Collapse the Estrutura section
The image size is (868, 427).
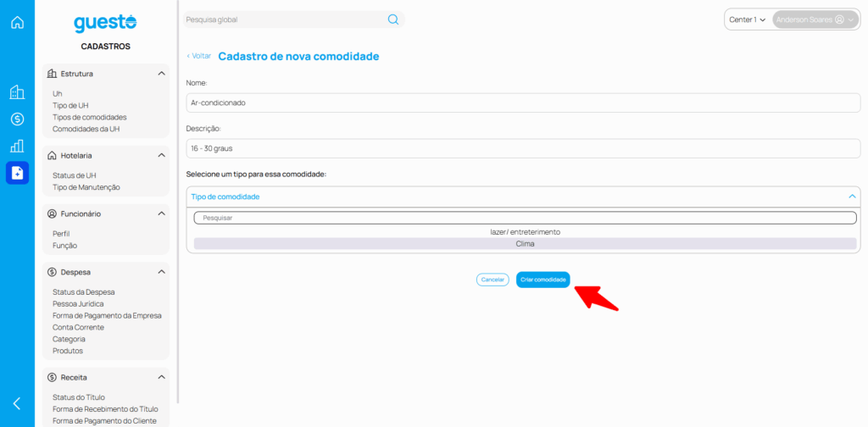(161, 74)
